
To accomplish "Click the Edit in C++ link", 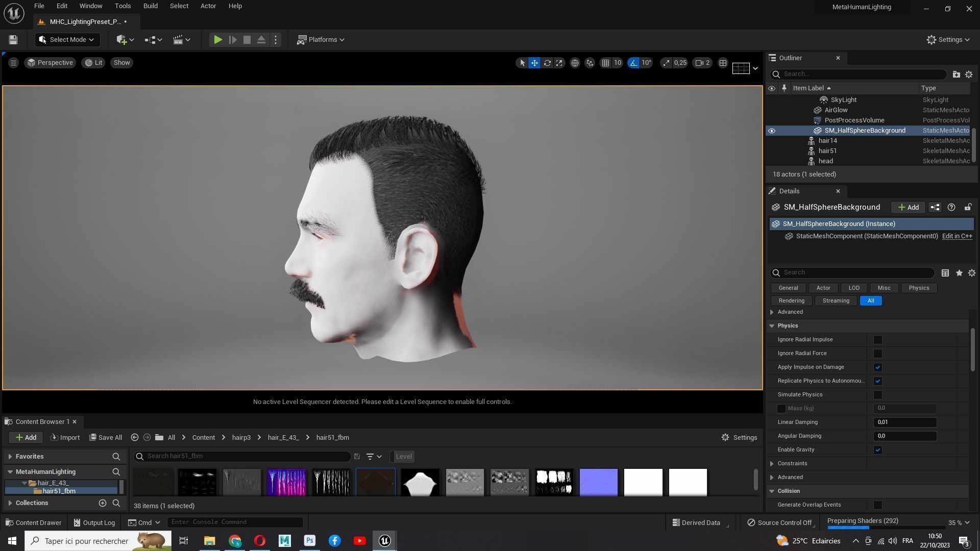I will point(957,236).
